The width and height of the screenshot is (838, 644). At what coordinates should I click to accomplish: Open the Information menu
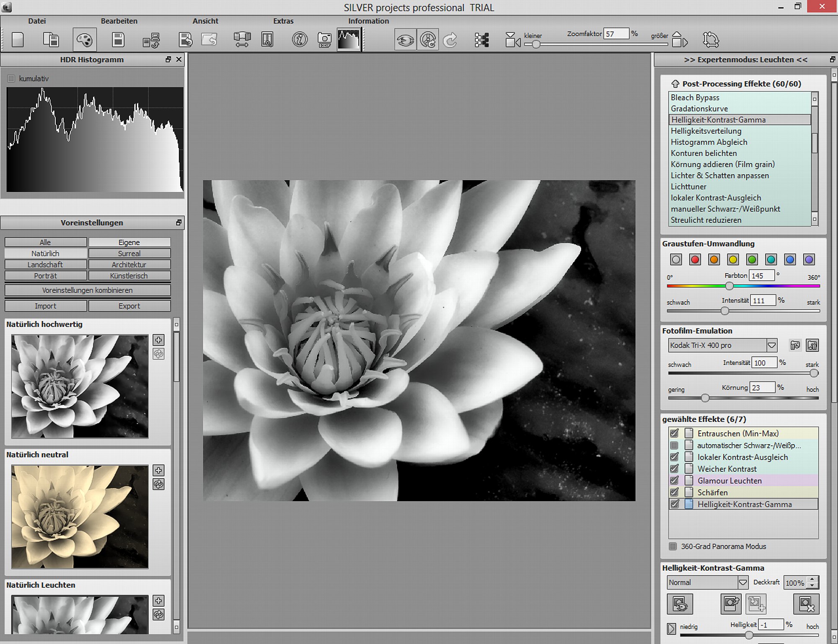(x=368, y=21)
